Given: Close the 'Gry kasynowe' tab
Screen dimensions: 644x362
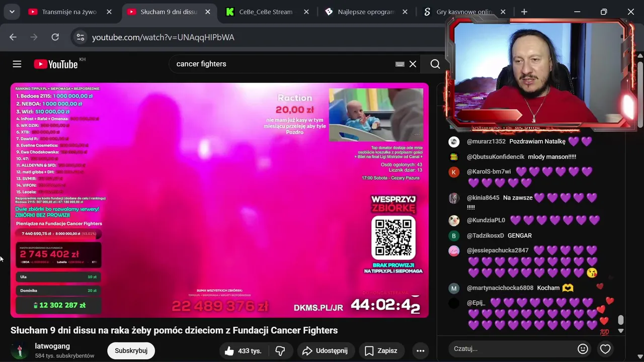Looking at the screenshot, I should coord(503,12).
